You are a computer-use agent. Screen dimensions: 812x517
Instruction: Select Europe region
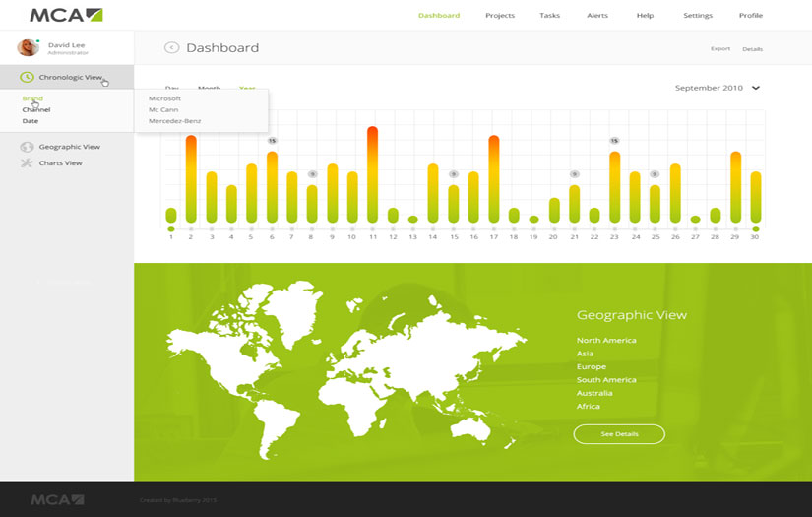point(591,366)
